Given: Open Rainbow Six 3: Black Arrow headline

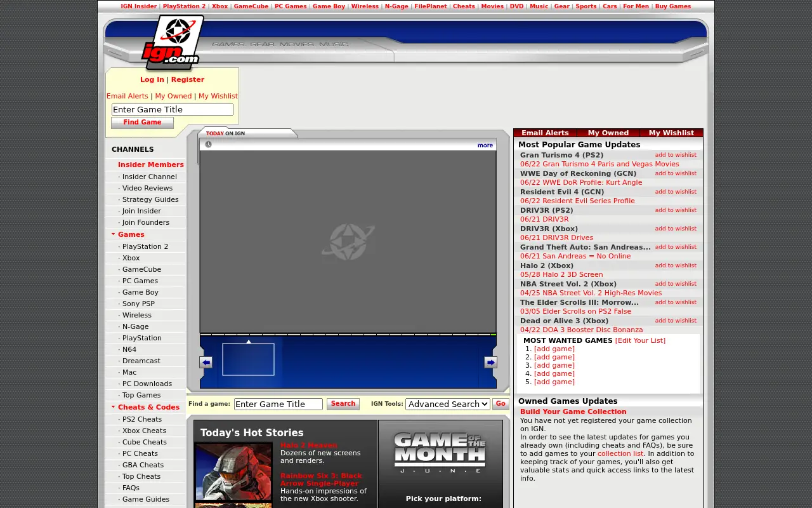Looking at the screenshot, I should [x=322, y=479].
